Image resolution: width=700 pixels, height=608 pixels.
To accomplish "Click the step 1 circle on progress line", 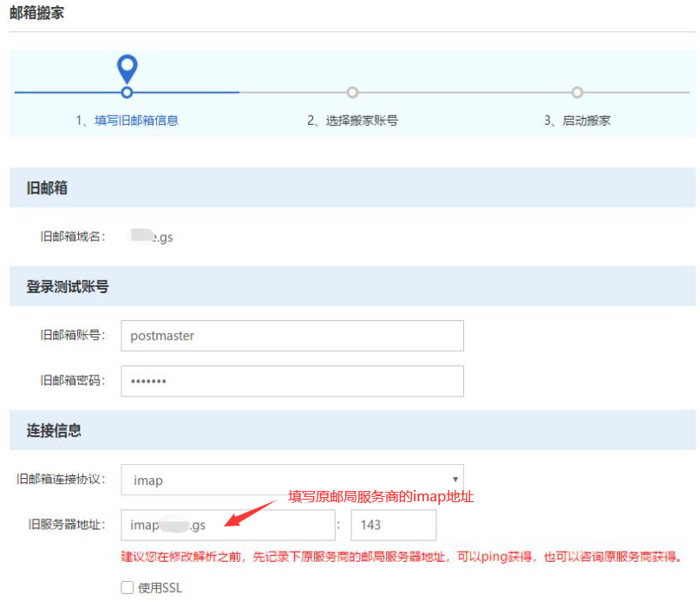I will coord(128,92).
